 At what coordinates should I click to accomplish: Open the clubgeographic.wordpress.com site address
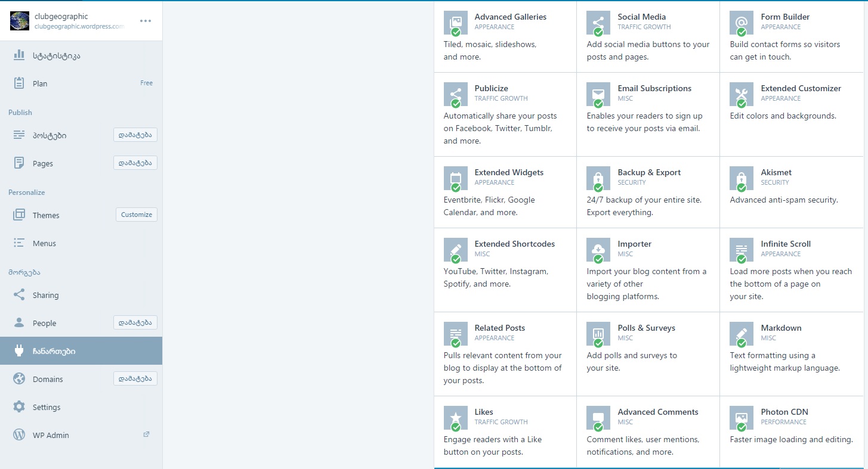(80, 26)
